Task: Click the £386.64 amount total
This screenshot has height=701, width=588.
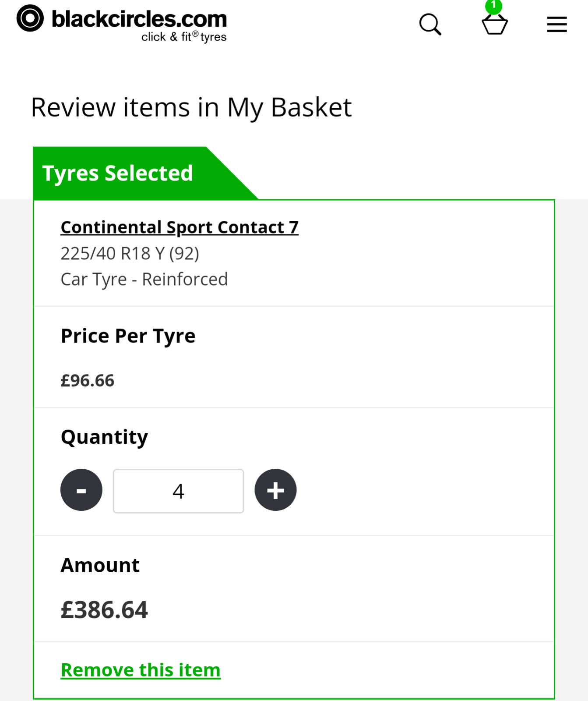Action: point(104,610)
